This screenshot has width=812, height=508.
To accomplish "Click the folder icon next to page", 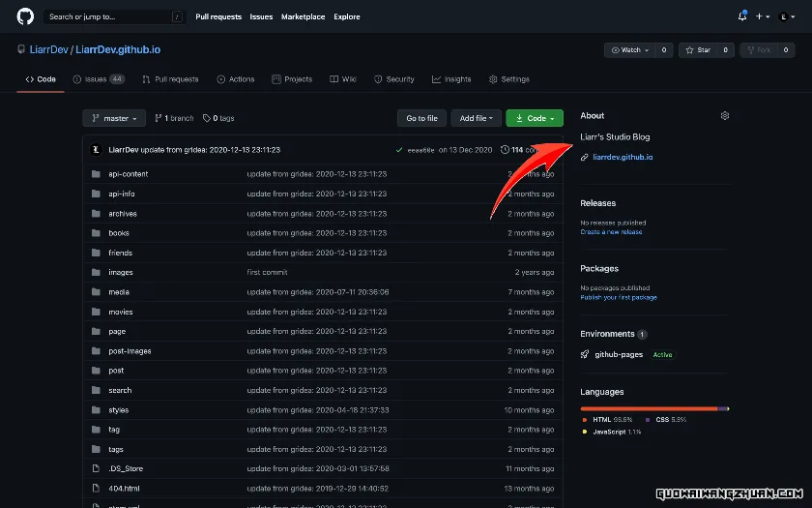I will coord(96,331).
